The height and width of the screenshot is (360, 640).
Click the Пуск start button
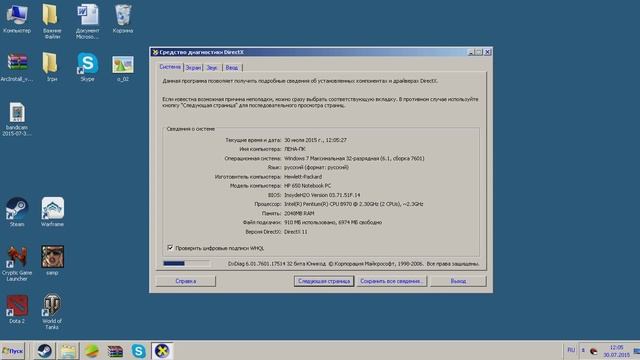(x=13, y=351)
